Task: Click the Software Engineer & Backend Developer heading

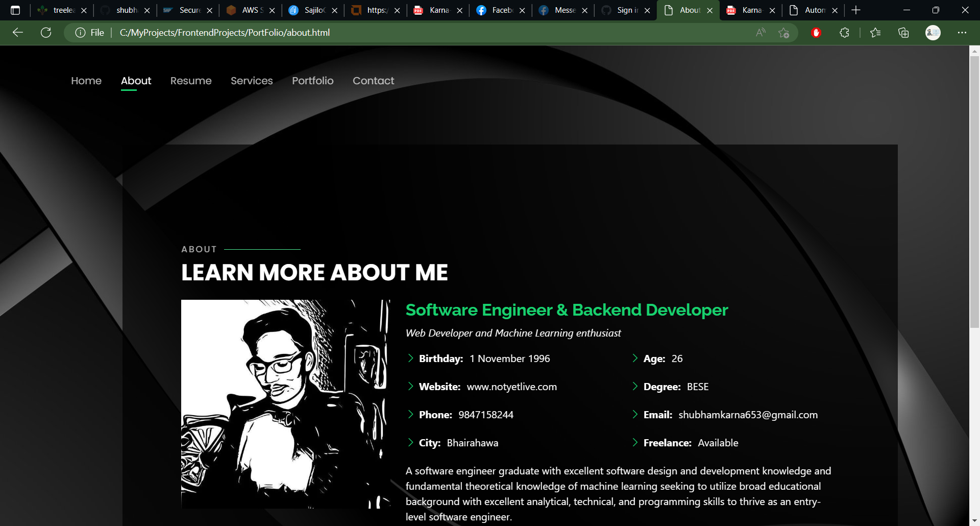Action: click(567, 310)
